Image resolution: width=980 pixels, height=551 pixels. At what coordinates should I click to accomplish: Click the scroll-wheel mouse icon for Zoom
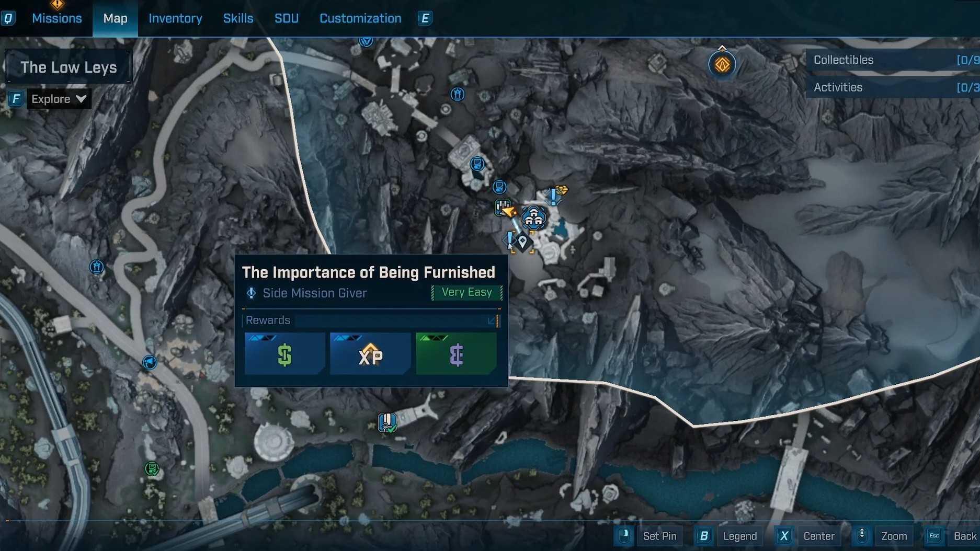[x=862, y=535]
